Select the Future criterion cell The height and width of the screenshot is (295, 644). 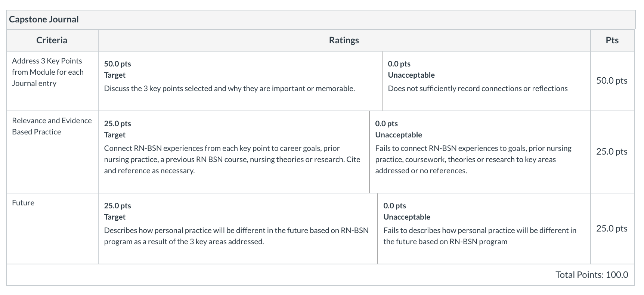pos(52,228)
